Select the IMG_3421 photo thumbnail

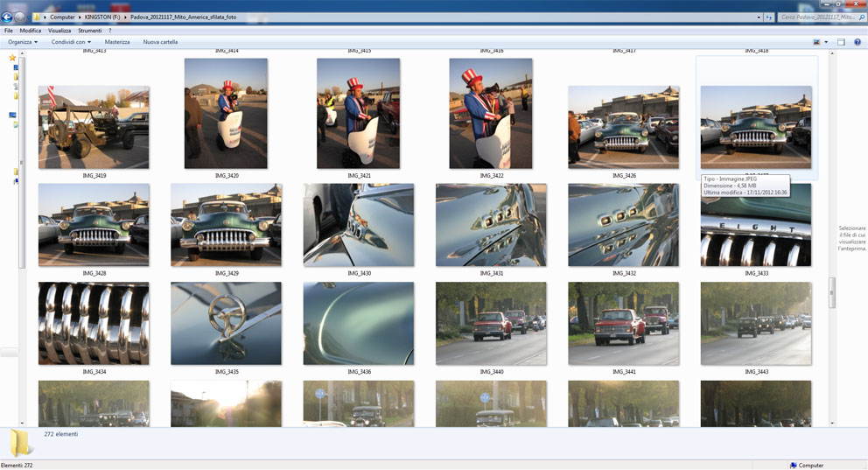click(358, 114)
